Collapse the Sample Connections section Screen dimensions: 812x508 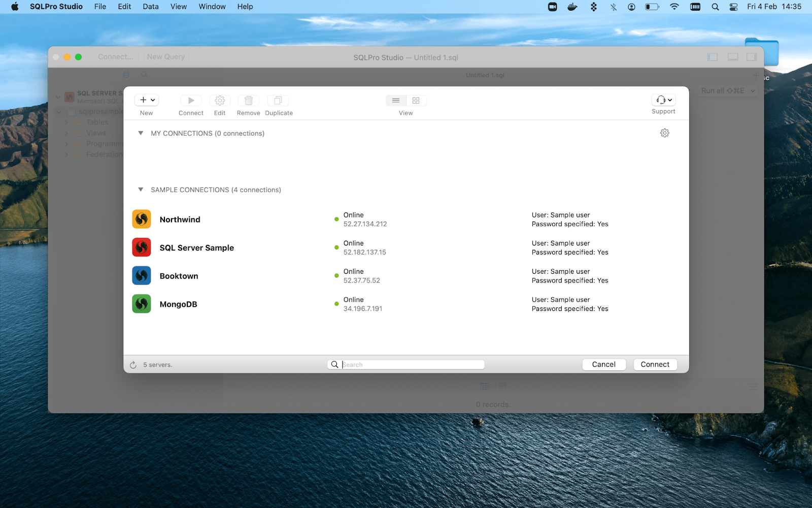(141, 189)
